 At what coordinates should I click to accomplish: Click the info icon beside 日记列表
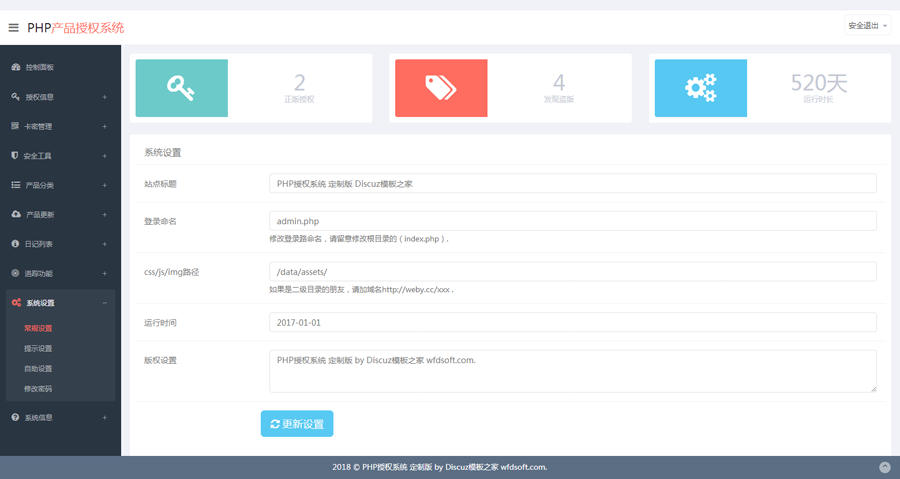click(15, 244)
